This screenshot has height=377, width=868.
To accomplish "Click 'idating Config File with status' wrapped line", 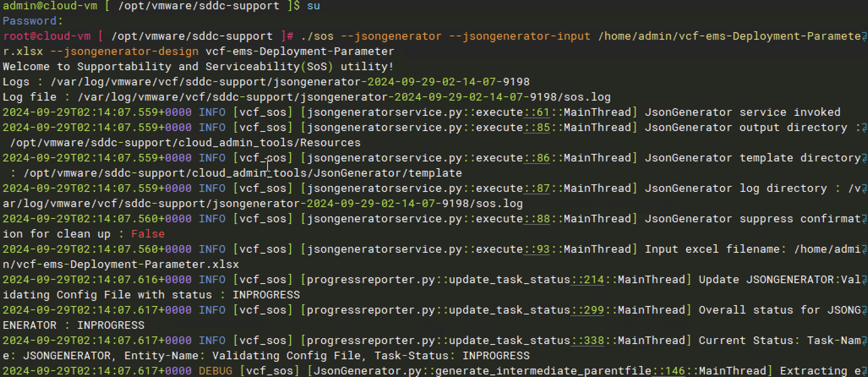I will 107,295.
